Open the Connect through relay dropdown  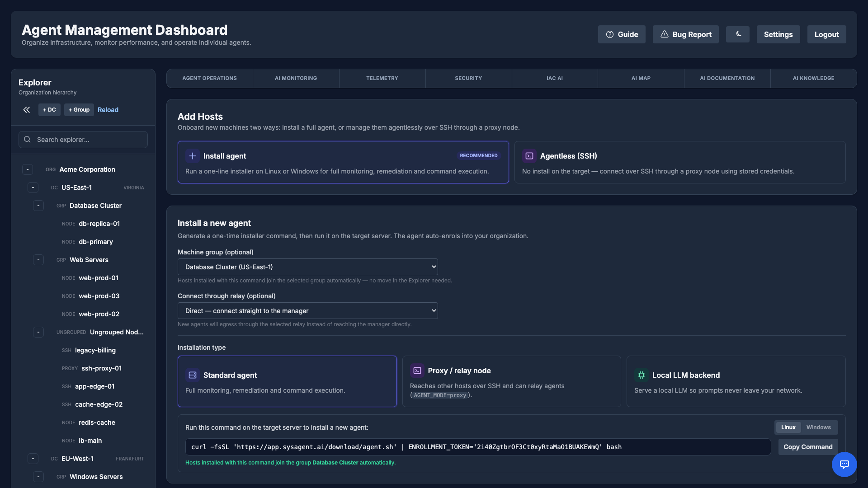point(307,311)
